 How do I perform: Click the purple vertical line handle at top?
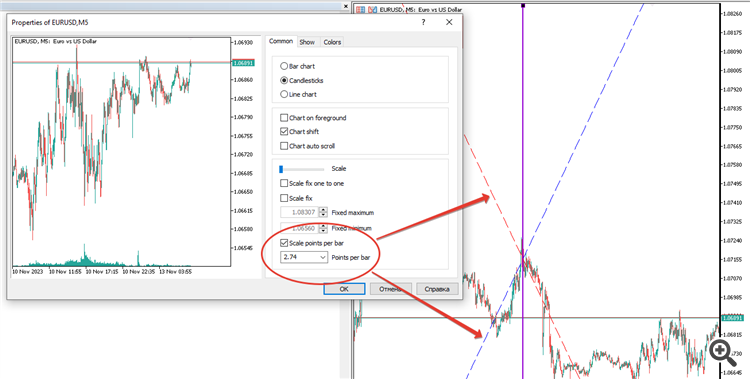(523, 5)
